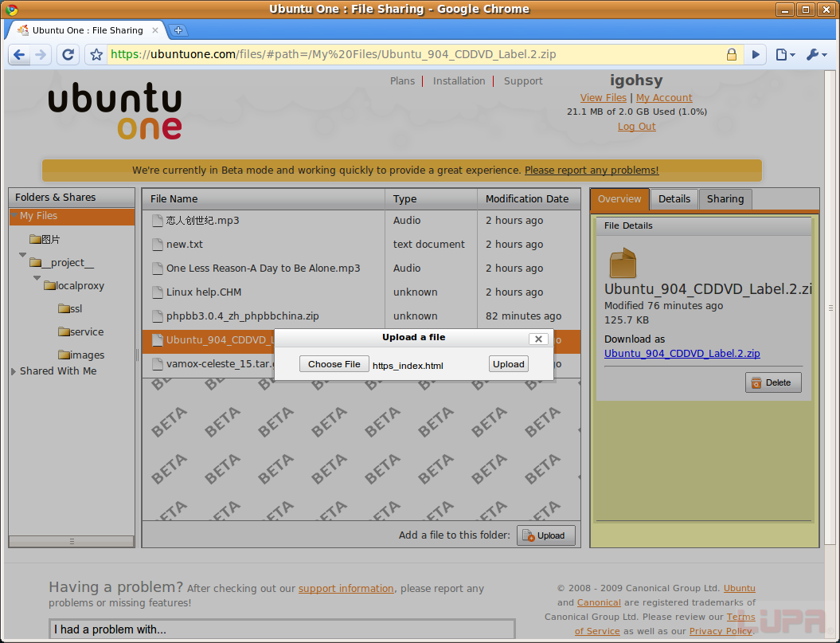The image size is (840, 643).
Task: Open the Support page
Action: click(x=523, y=81)
